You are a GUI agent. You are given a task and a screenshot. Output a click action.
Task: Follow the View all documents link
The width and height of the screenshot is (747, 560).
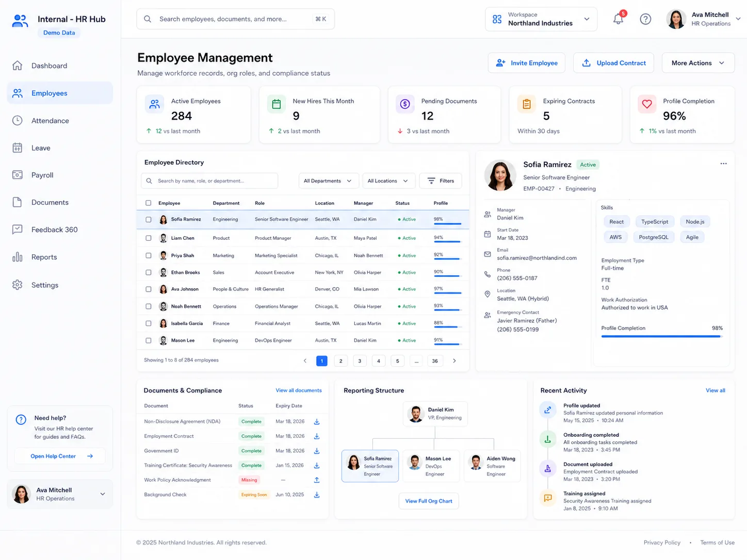(x=299, y=390)
